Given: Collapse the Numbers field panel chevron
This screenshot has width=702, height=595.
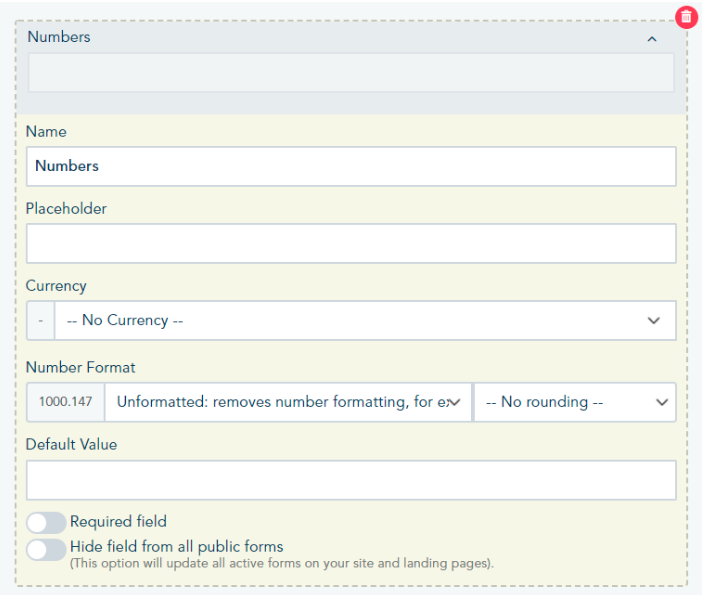Looking at the screenshot, I should [652, 39].
